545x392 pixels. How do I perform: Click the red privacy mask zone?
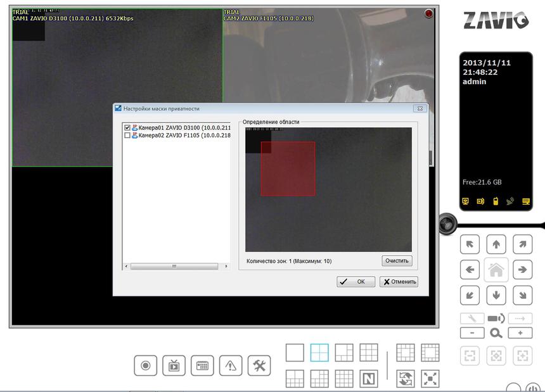(288, 168)
